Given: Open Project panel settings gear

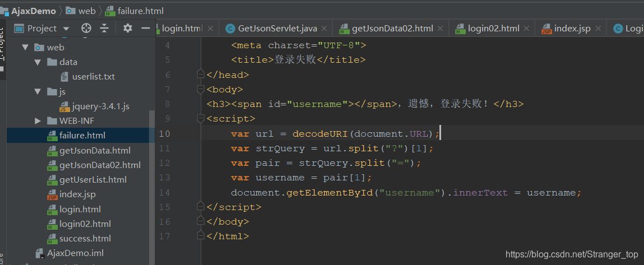Looking at the screenshot, I should point(128,29).
